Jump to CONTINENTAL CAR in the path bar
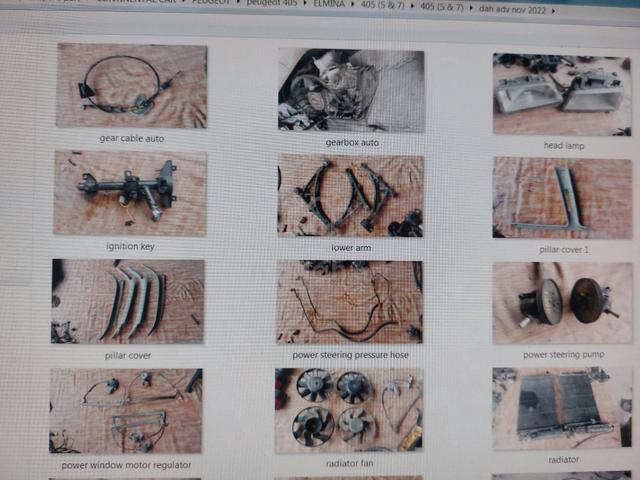The width and height of the screenshot is (640, 480). click(136, 1)
